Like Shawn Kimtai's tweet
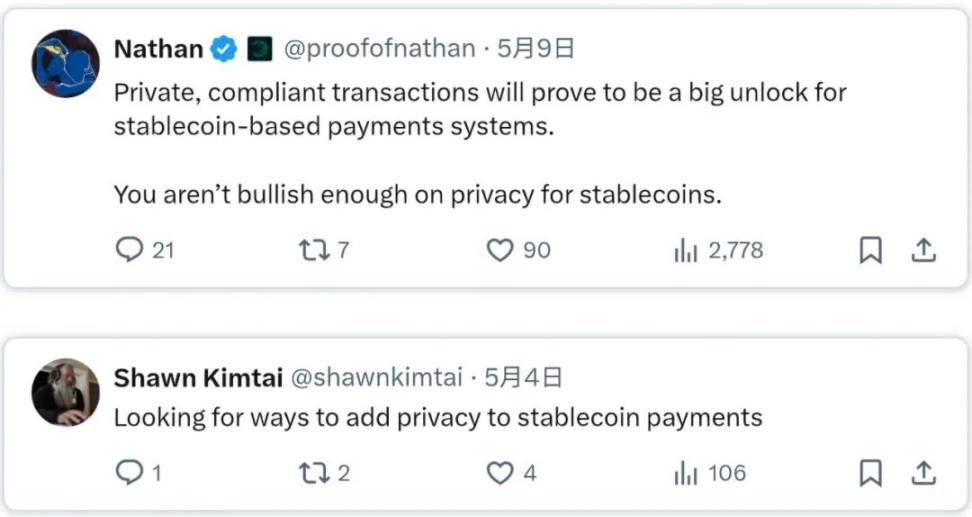972x517 pixels. coord(499,472)
